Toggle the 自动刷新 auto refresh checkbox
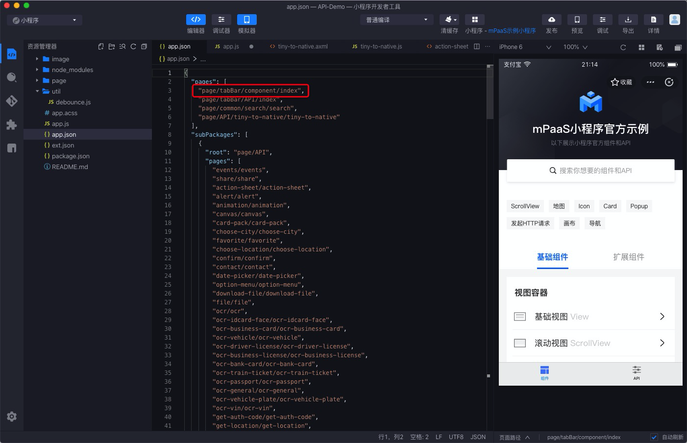 pyautogui.click(x=654, y=437)
